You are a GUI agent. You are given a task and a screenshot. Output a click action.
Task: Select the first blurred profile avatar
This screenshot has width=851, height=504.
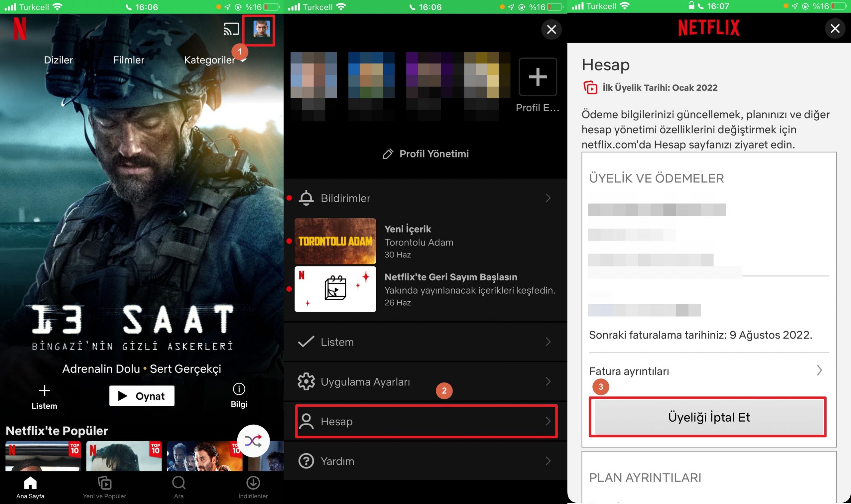click(313, 75)
